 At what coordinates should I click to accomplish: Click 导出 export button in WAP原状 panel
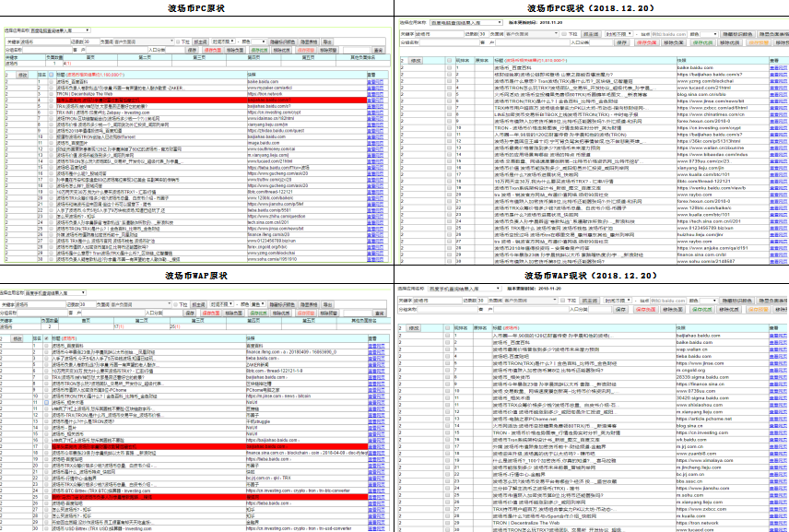[x=327, y=304]
